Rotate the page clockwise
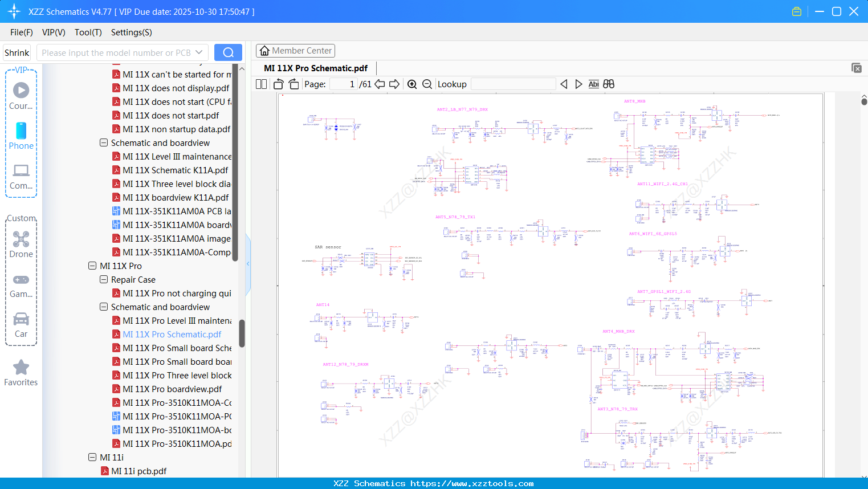This screenshot has height=489, width=868. 294,84
